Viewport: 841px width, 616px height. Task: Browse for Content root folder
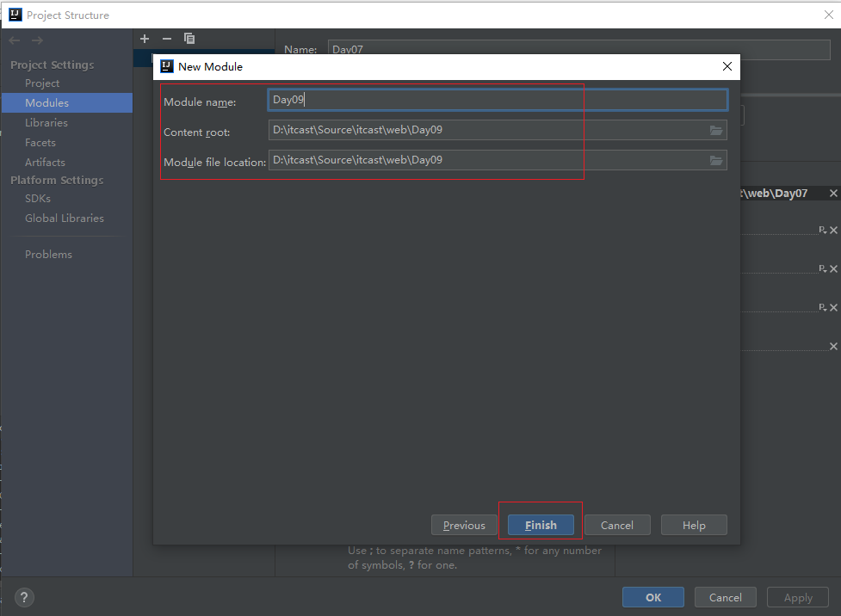(x=715, y=130)
